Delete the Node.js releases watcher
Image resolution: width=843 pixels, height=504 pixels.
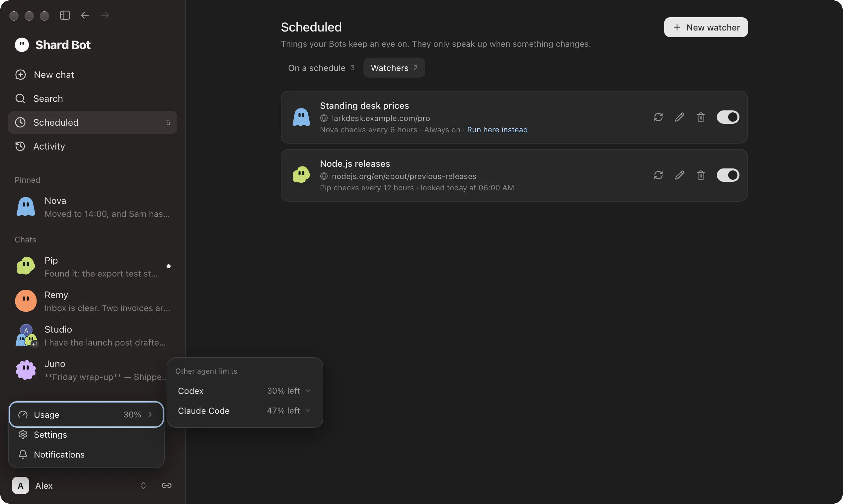pos(701,175)
